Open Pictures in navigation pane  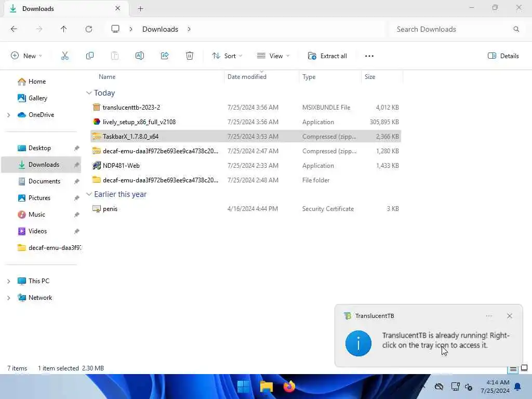(39, 198)
